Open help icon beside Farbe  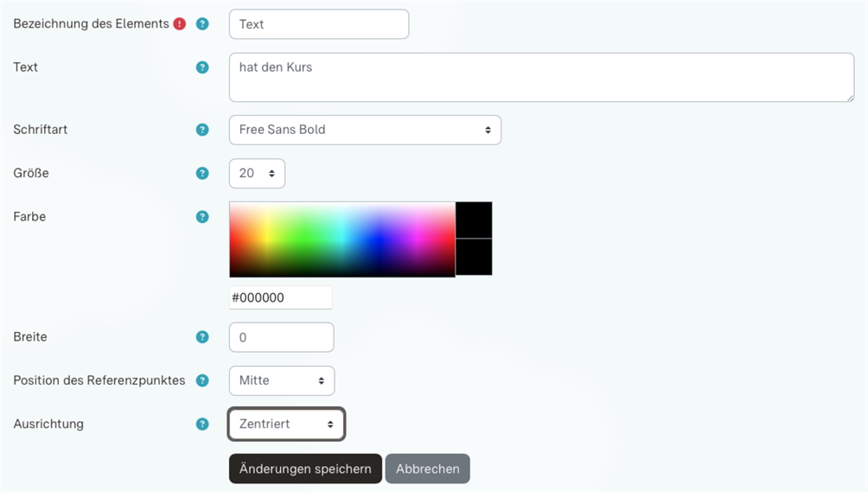[x=202, y=217]
